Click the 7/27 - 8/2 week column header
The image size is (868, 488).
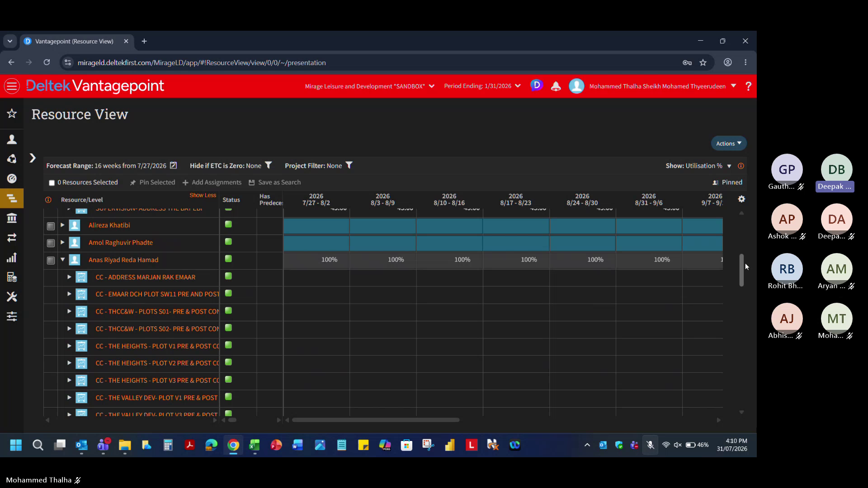pos(316,199)
